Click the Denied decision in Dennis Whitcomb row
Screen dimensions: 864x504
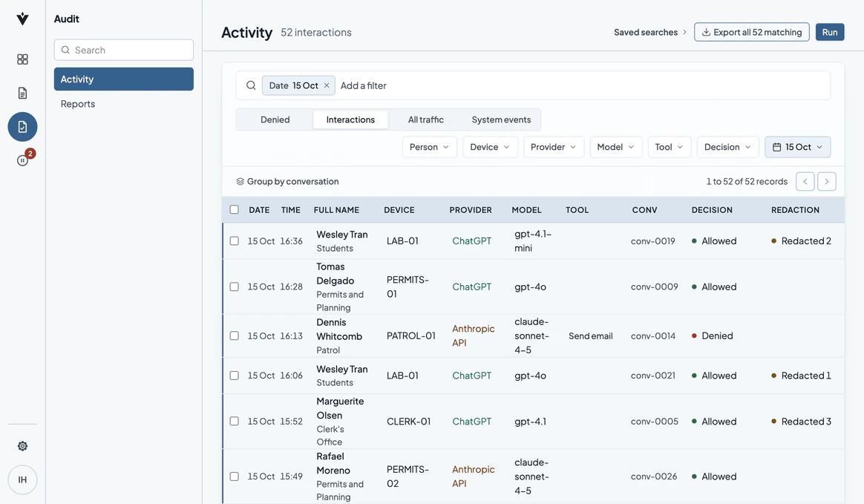pos(713,336)
